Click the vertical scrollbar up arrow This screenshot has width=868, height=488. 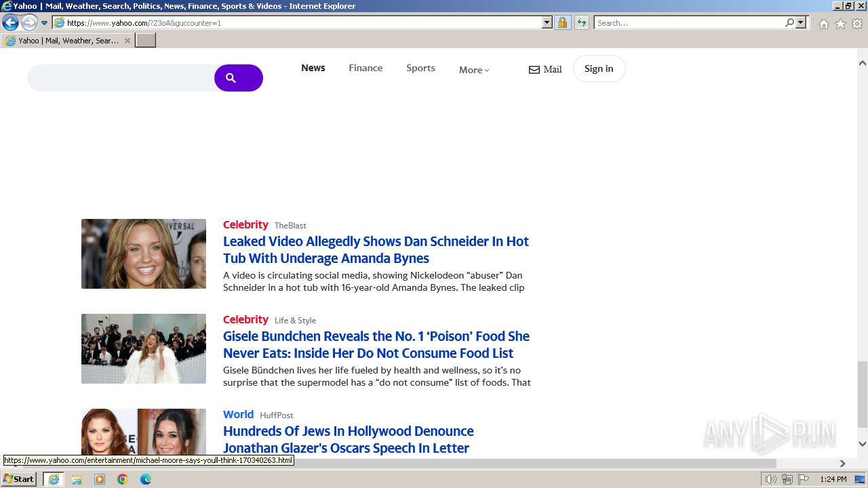862,63
